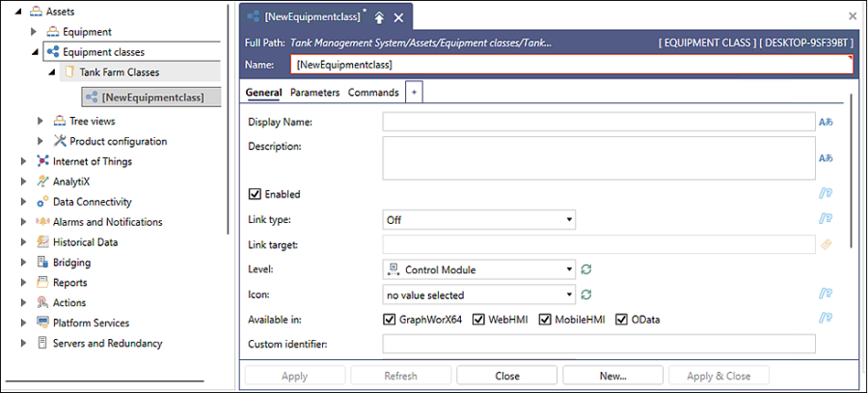Viewport: 868px width, 393px height.
Task: Expand the Internet of Things tree node
Action: pyautogui.click(x=23, y=161)
